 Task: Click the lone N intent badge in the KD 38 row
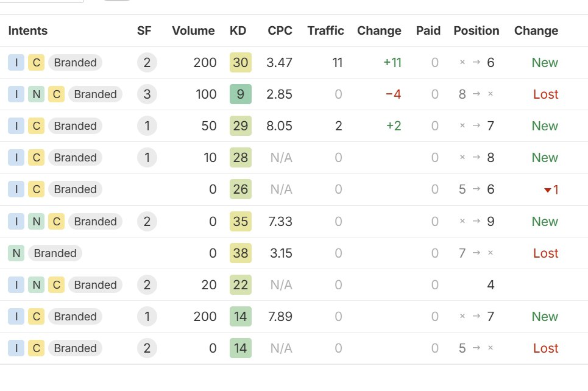(x=16, y=253)
